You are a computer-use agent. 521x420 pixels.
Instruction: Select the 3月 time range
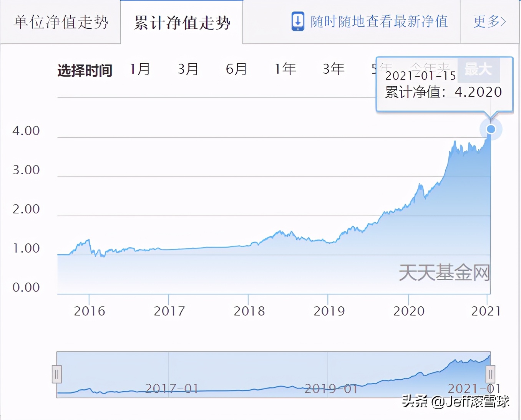[187, 69]
